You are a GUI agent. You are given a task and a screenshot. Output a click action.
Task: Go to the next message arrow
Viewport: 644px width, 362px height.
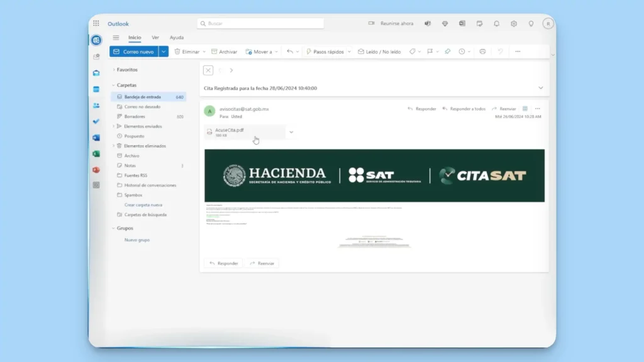tap(231, 70)
